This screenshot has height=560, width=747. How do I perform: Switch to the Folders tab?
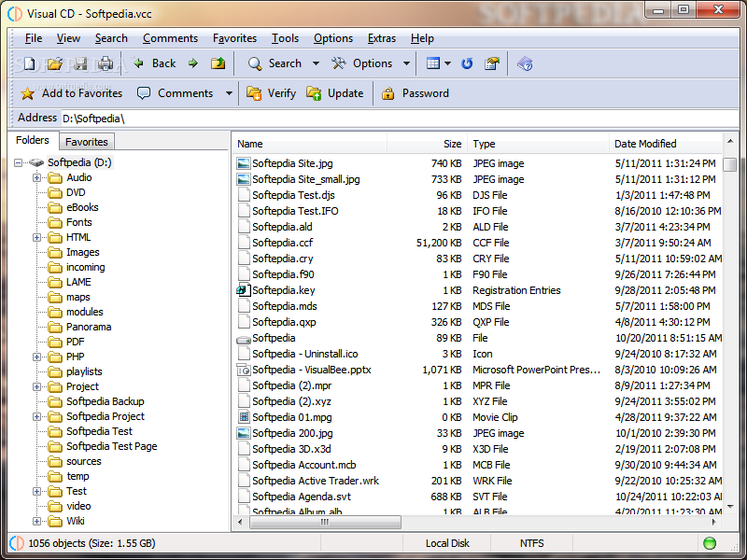pos(33,140)
